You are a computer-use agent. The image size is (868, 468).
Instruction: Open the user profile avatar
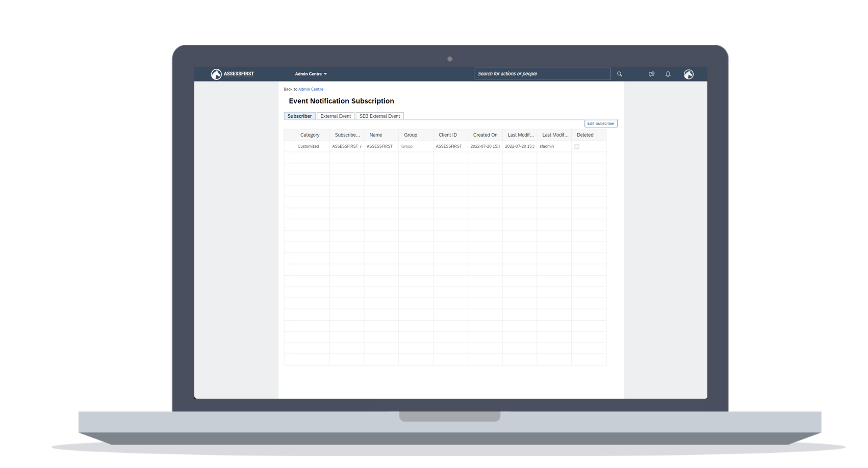point(688,74)
